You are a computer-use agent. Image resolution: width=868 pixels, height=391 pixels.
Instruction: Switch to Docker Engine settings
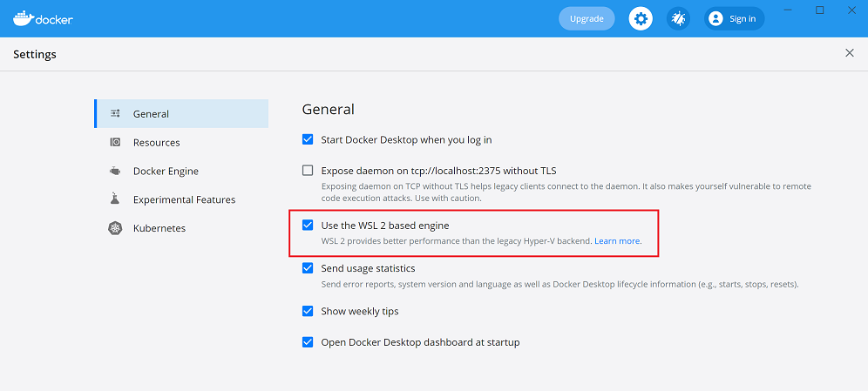181,171
